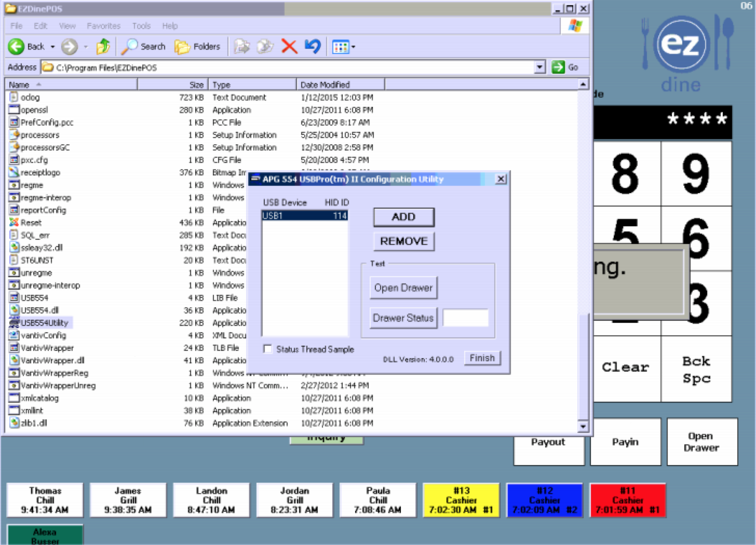Open the Help menu
756x545 pixels.
point(170,25)
